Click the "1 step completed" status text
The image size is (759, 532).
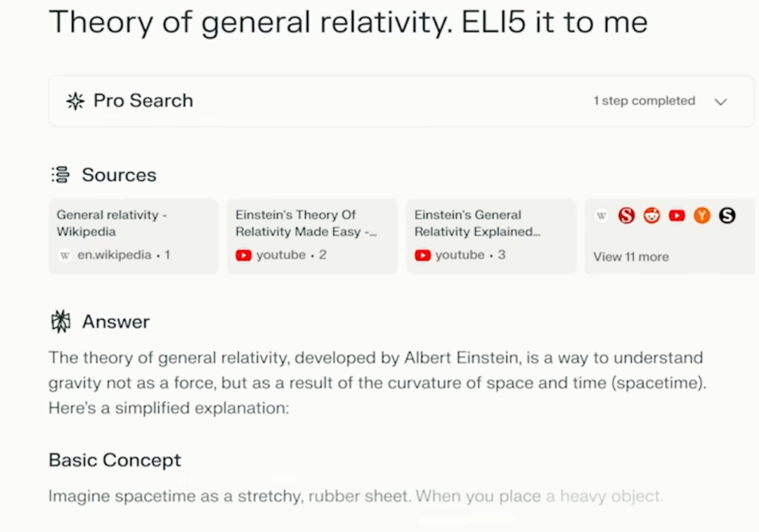(x=644, y=101)
